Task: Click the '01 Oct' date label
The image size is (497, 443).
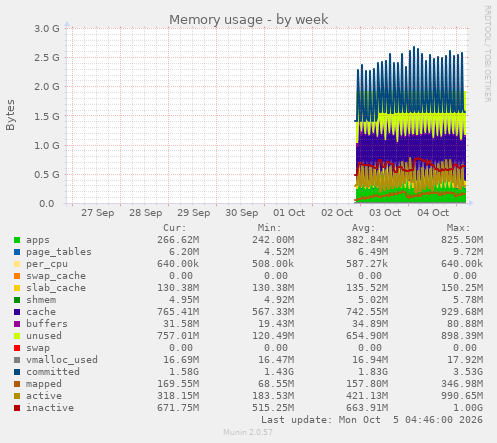Action: click(x=289, y=213)
